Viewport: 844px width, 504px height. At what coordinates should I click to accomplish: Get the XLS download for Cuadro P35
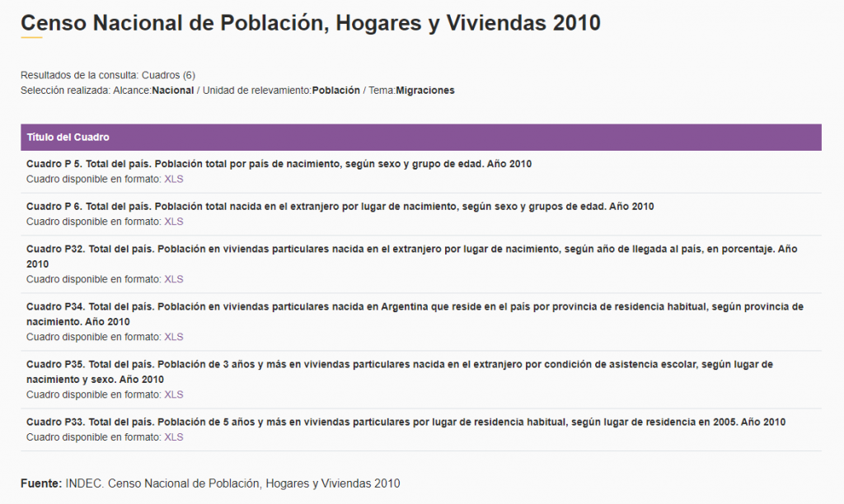173,394
